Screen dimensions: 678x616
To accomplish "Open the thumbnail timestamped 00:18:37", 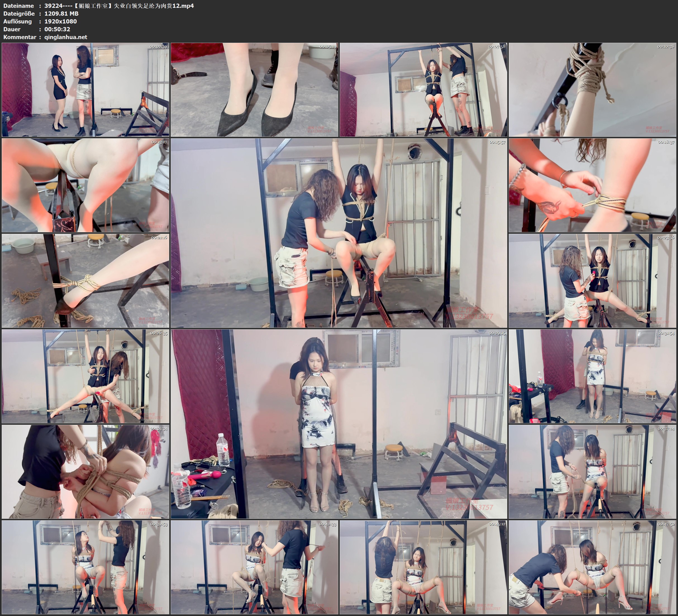I will coord(592,185).
